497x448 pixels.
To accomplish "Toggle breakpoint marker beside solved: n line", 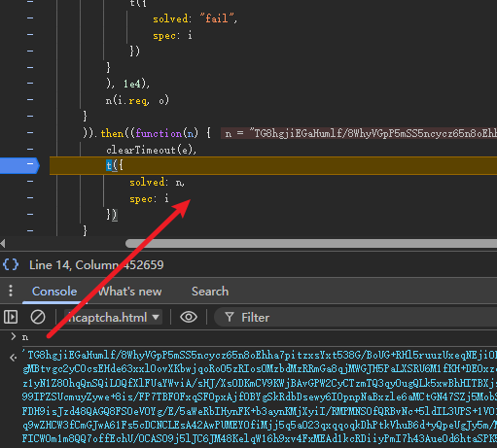I will [x=30, y=182].
